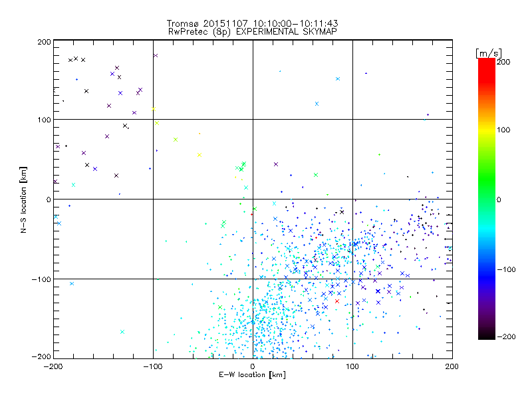
Task: Click the y-axis tick label '-100'
Action: pyautogui.click(x=41, y=279)
